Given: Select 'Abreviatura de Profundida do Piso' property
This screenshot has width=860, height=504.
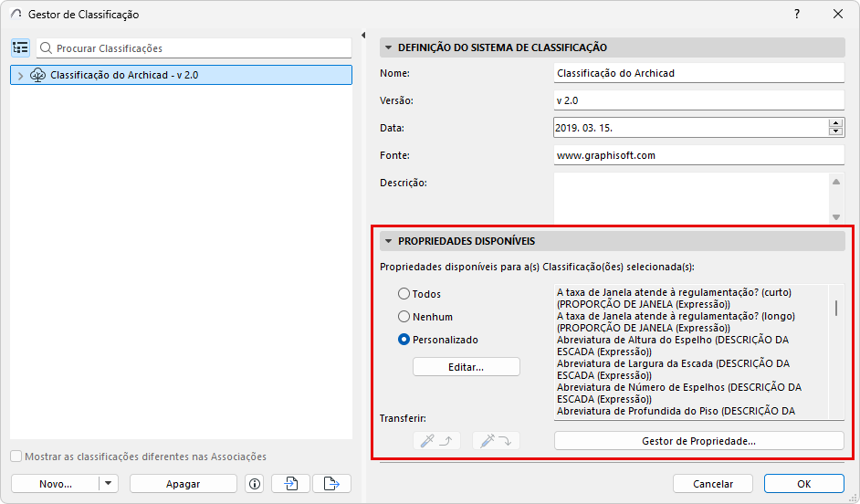Looking at the screenshot, I should point(676,411).
